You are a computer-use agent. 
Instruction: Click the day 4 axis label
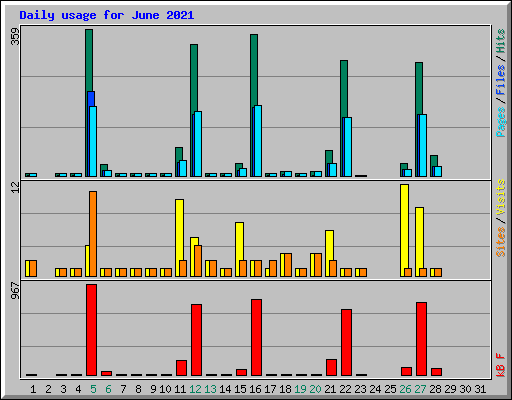tap(78, 389)
